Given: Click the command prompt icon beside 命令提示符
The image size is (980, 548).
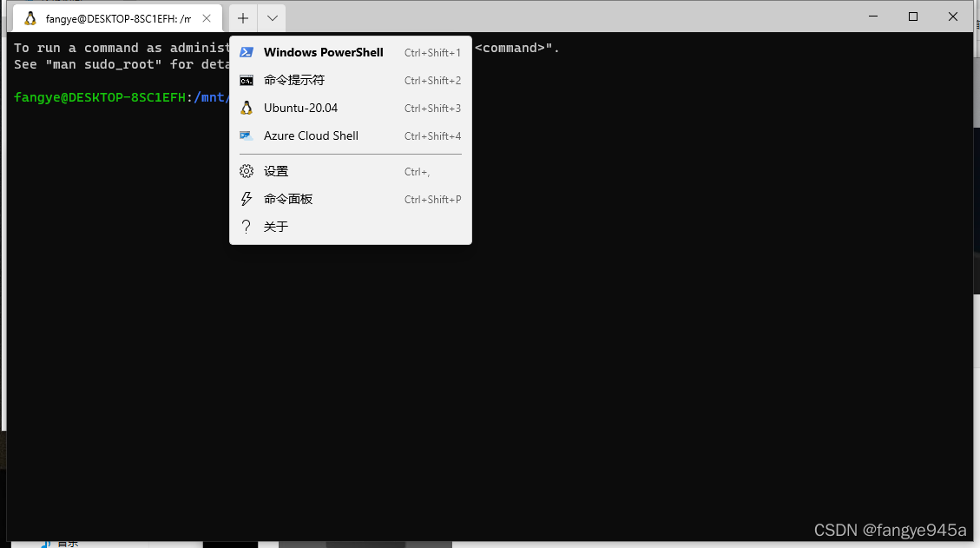Looking at the screenshot, I should pos(247,81).
